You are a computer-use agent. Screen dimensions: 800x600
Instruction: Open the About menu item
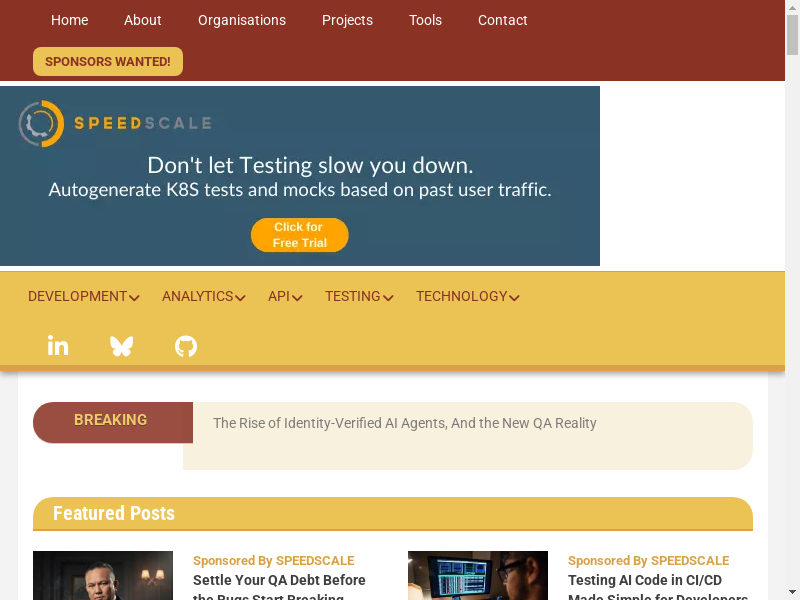(143, 20)
